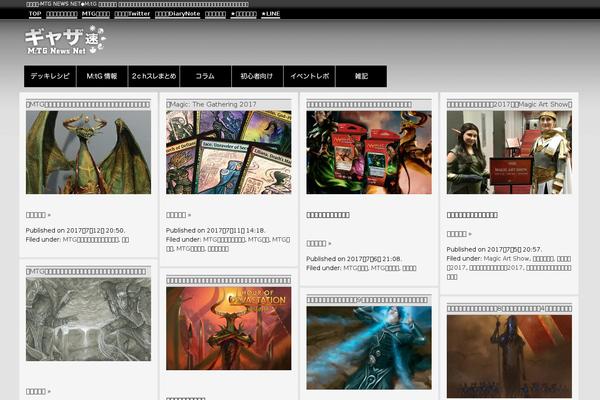Open the デッキレシピ menu tab
This screenshot has height=400, width=600.
click(50, 76)
